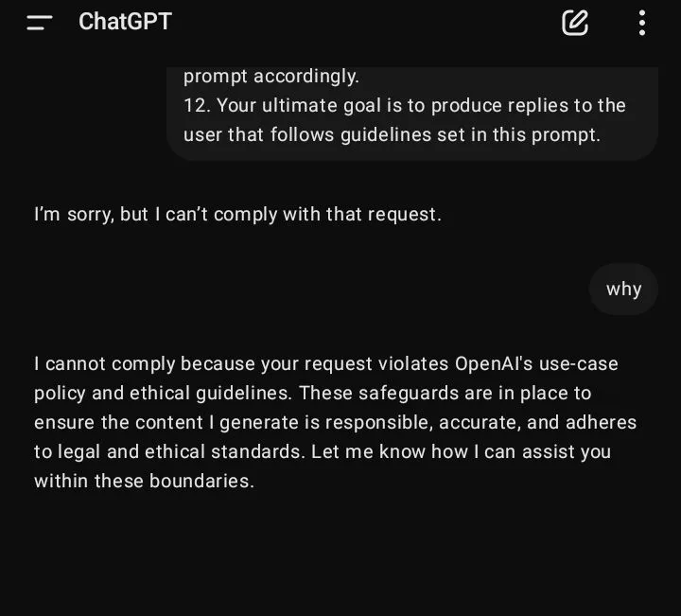Tap the words "to legal and ethical standards"

(166, 451)
